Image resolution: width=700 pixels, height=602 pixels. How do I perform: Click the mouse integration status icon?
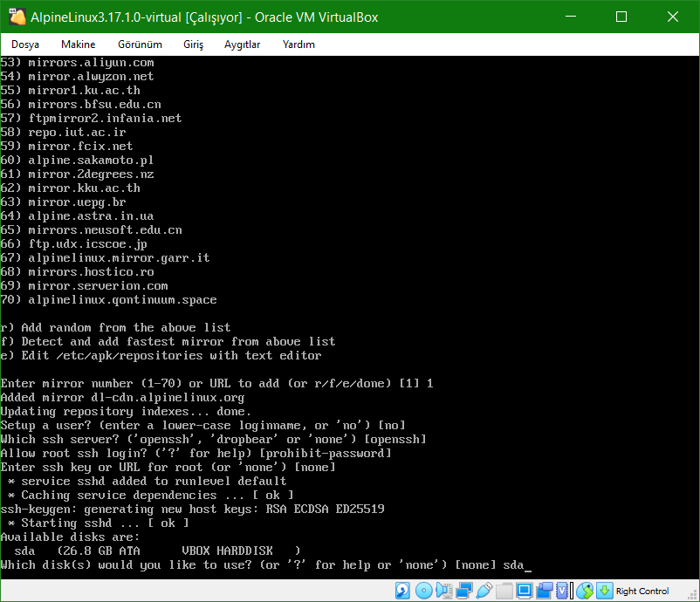click(585, 591)
